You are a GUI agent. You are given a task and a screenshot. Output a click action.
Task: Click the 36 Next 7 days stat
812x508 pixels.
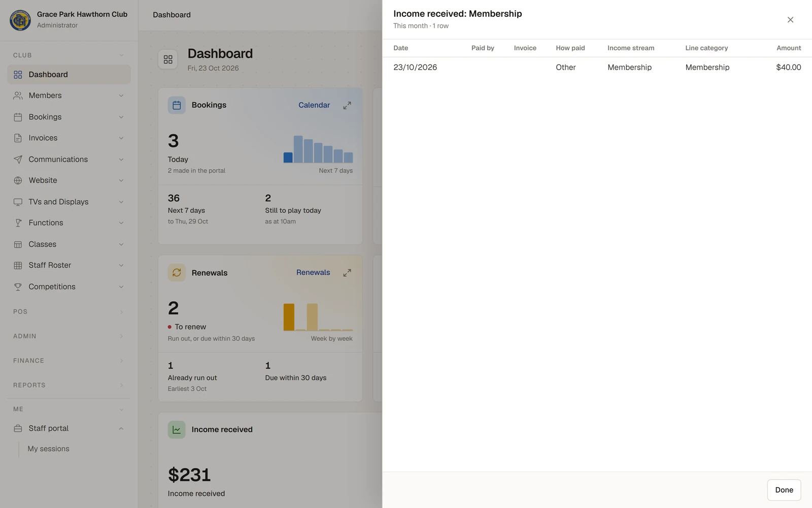click(188, 209)
